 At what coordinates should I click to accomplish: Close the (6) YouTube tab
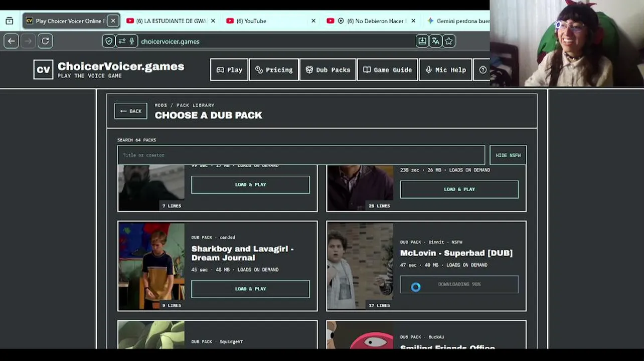pyautogui.click(x=313, y=21)
